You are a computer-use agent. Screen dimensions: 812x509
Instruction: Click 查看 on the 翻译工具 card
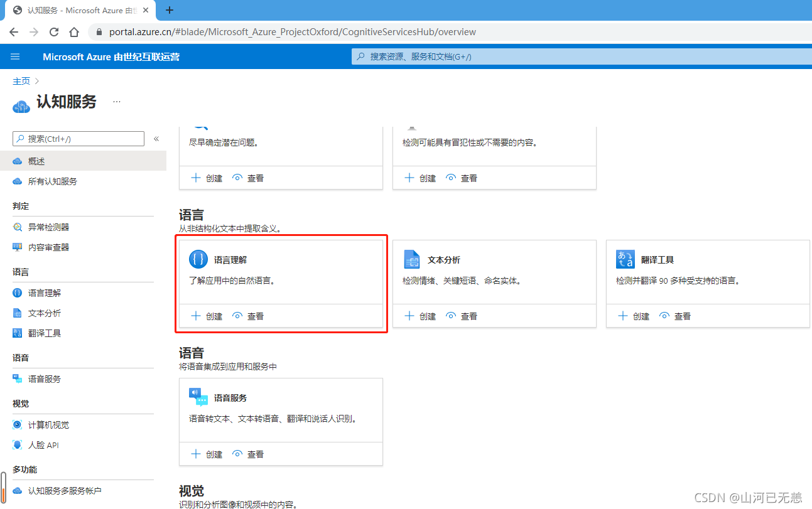click(675, 316)
